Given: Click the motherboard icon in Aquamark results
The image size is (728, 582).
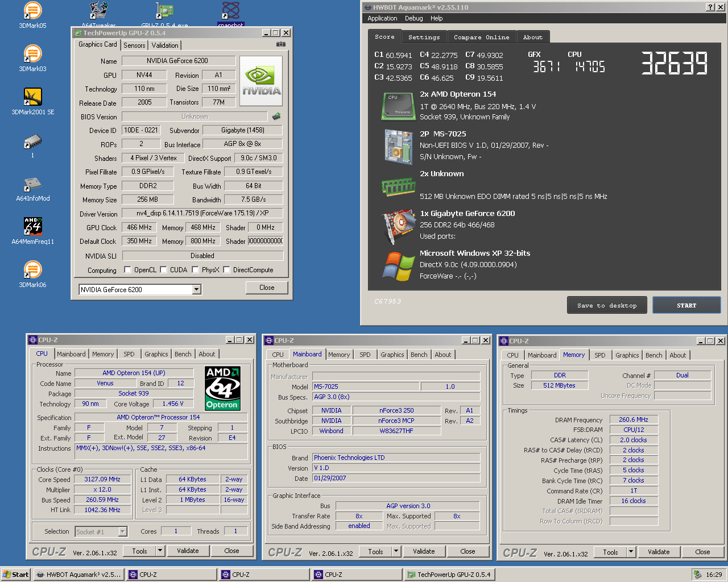Looking at the screenshot, I should point(398,147).
